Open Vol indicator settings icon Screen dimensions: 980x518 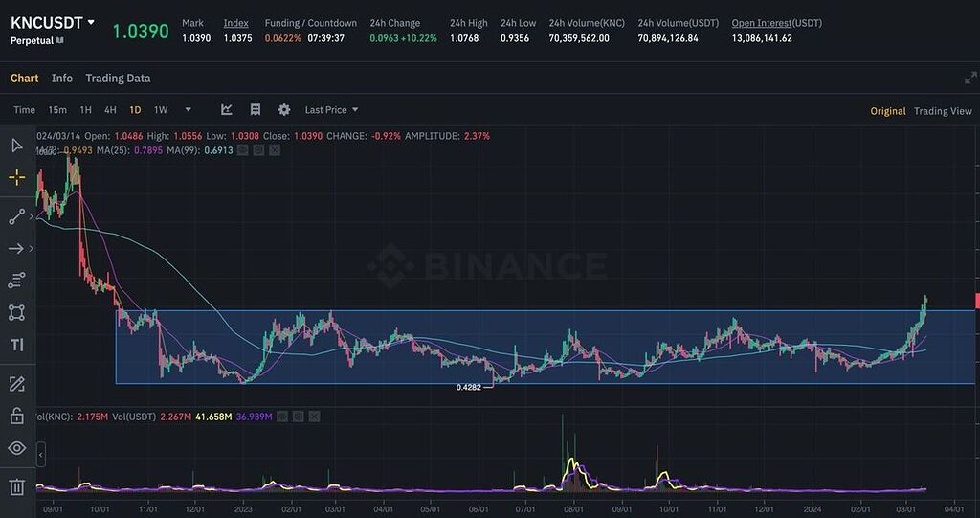point(299,416)
